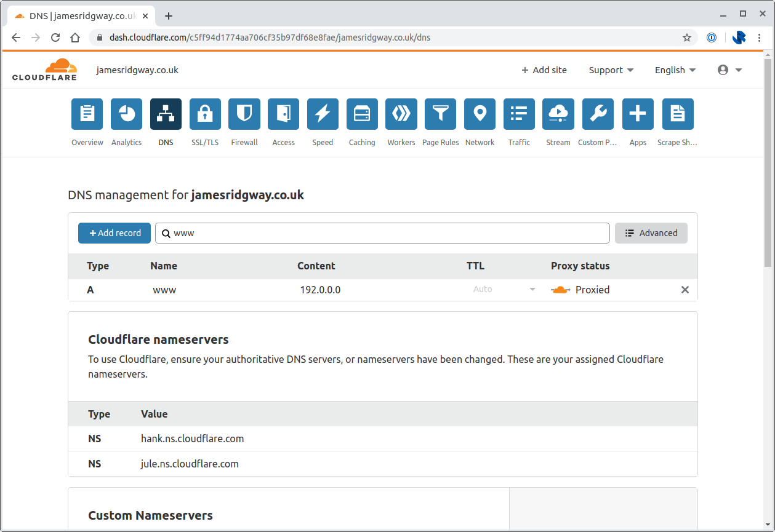Click jule.ns.cloudflare.com nameserver value
The width and height of the screenshot is (775, 532).
[190, 464]
